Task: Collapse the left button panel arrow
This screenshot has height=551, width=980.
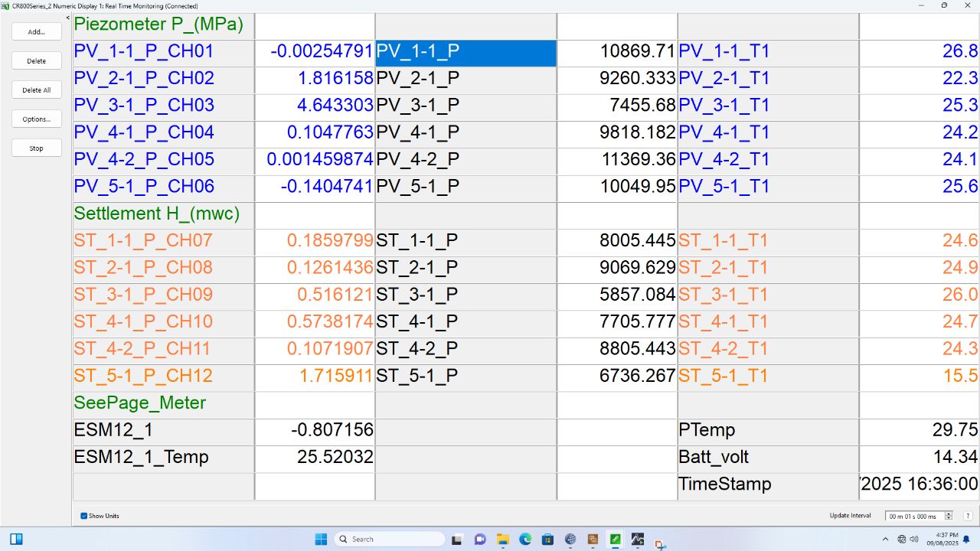Action: click(x=67, y=18)
